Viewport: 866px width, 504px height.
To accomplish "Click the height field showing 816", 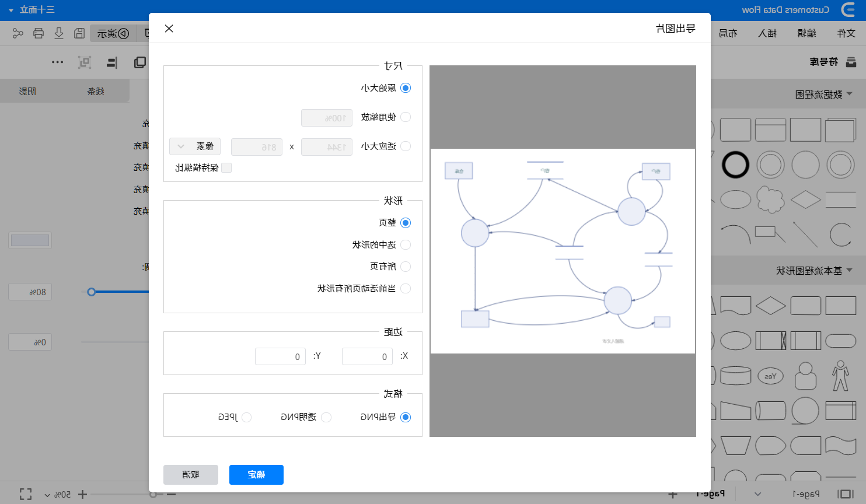I will tap(257, 147).
